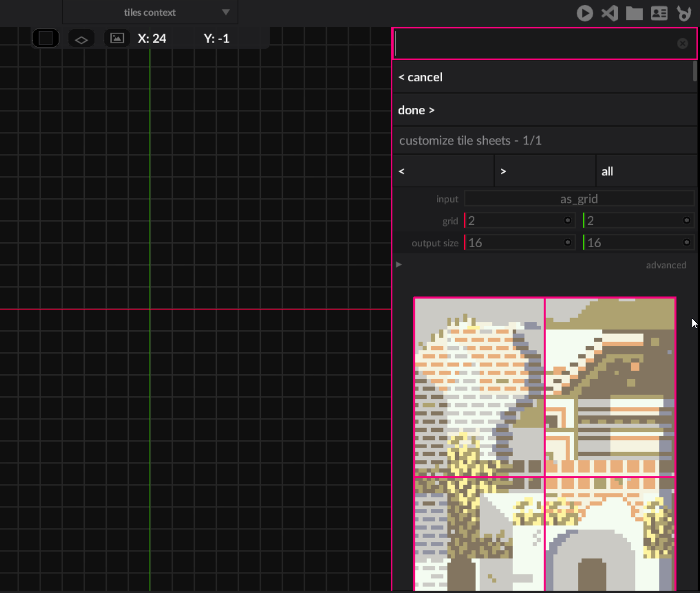Expand the advanced settings section
The height and width of the screenshot is (593, 700).
click(399, 265)
